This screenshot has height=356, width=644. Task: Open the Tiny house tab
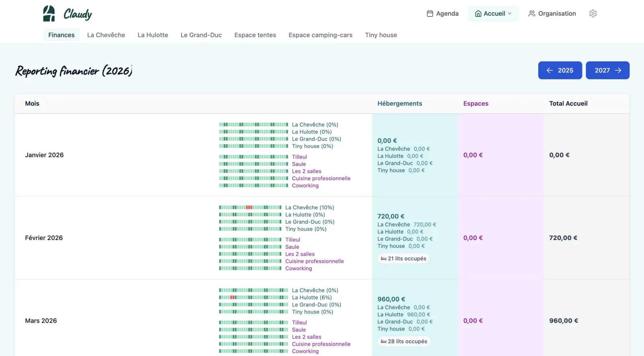(381, 35)
